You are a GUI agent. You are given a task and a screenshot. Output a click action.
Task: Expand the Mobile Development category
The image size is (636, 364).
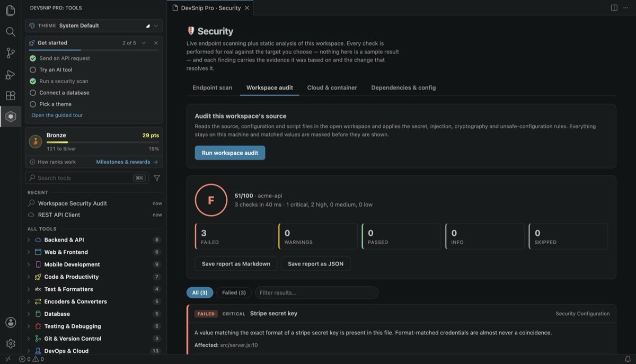tap(29, 264)
